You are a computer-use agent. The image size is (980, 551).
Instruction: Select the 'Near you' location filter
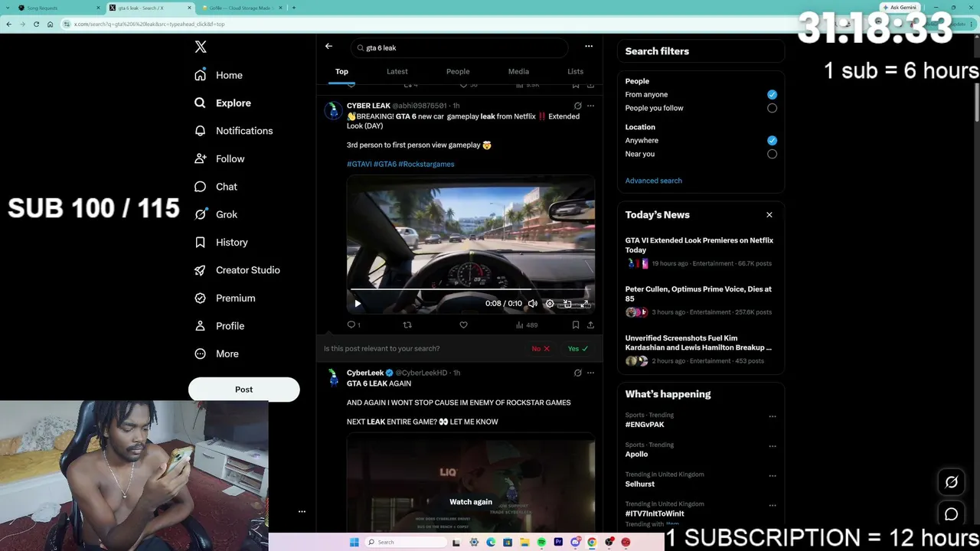(x=772, y=154)
